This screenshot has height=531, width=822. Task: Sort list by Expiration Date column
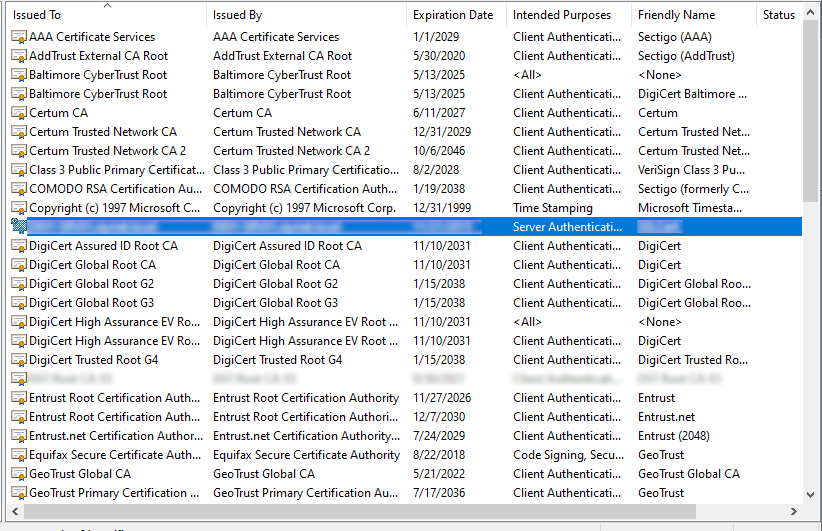[453, 15]
